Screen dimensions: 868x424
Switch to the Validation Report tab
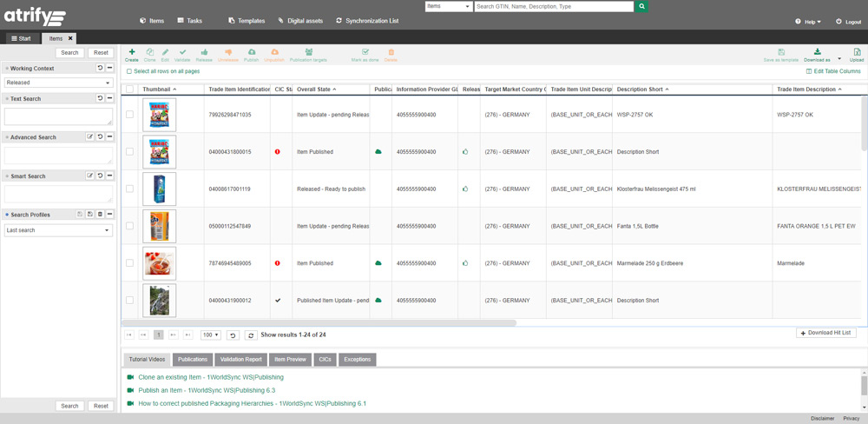240,359
